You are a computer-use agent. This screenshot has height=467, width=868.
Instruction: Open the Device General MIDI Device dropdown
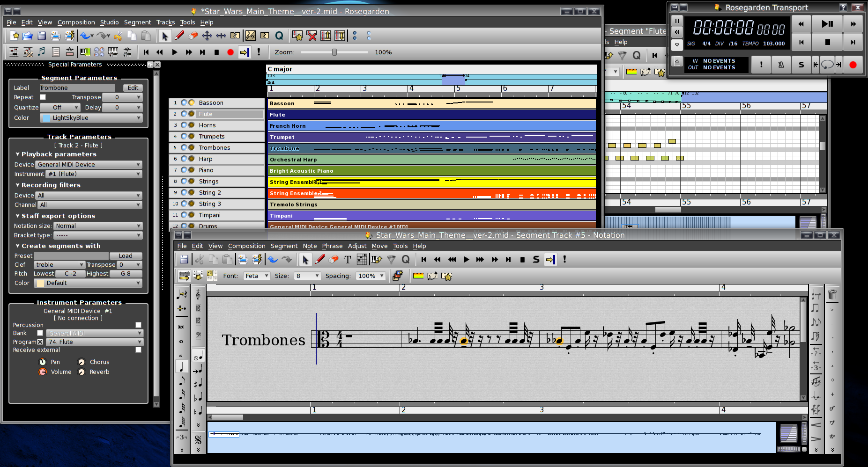[89, 165]
